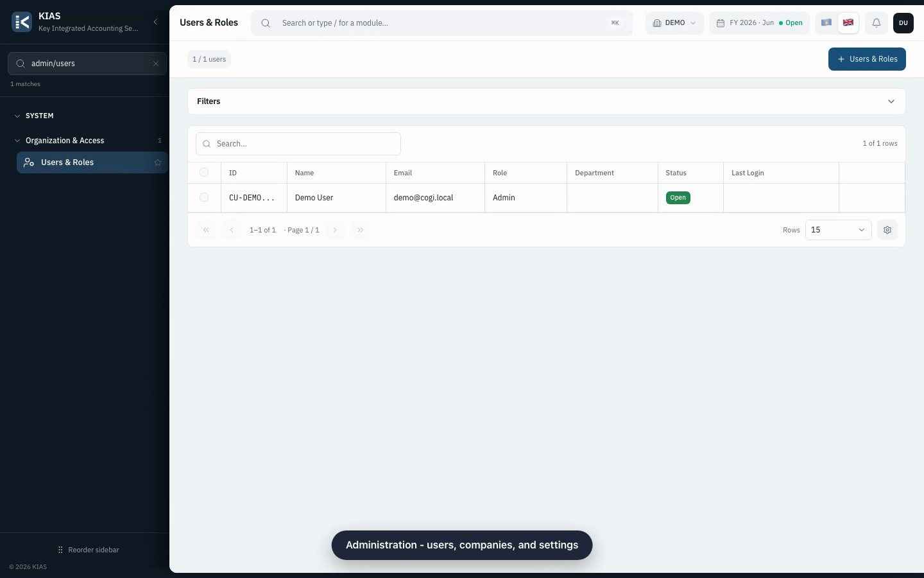Clear the admin/users sidebar search
924x578 pixels.
(x=155, y=64)
